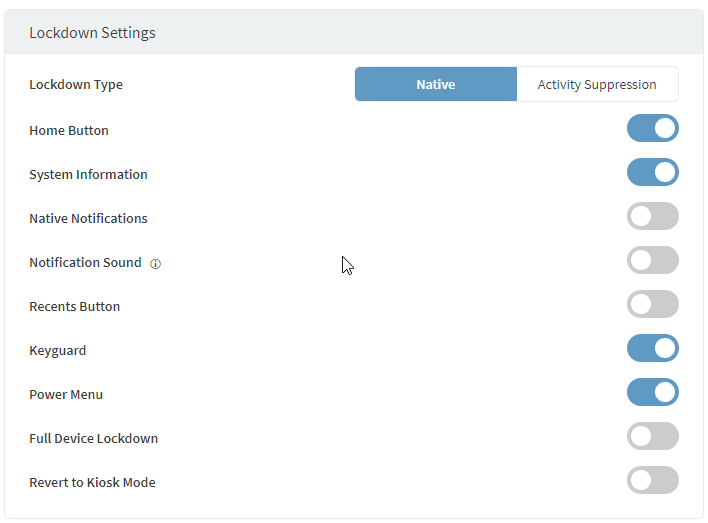Click the Home Button label text
Viewport: 708px width, 523px height.
[69, 131]
